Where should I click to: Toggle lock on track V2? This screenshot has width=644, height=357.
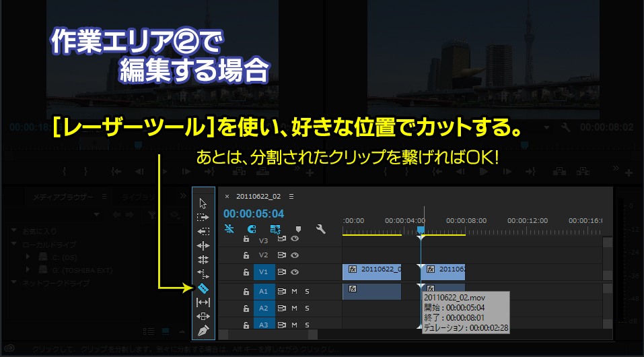(246, 255)
